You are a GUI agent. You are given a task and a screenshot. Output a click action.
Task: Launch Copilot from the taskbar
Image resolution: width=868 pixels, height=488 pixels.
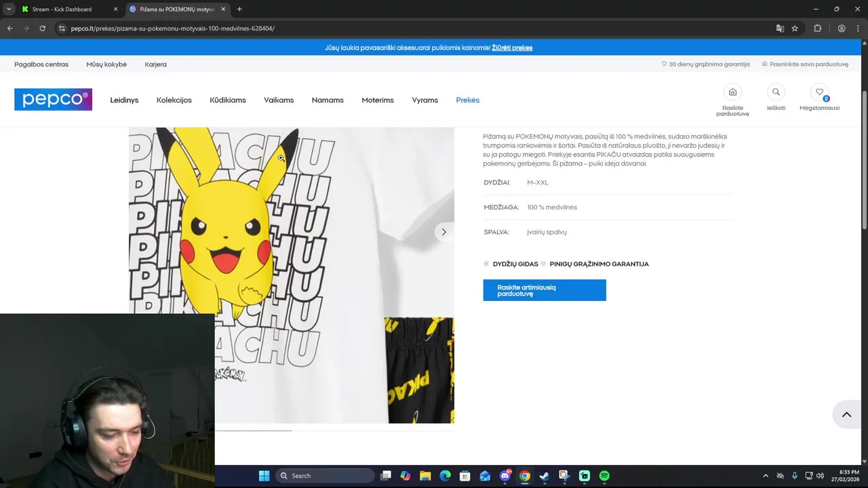pyautogui.click(x=406, y=476)
